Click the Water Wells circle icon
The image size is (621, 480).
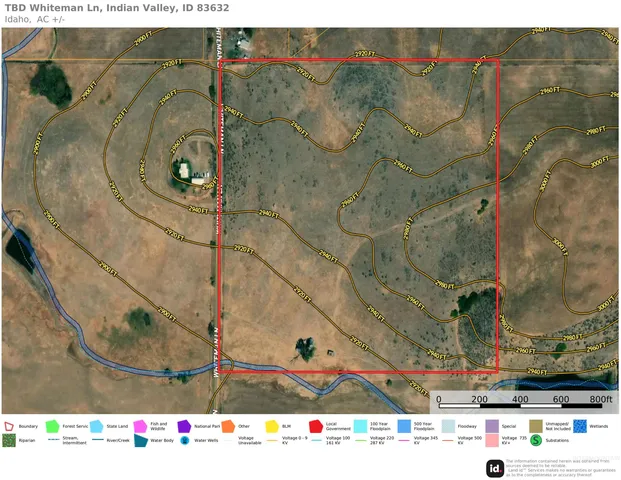(x=185, y=440)
